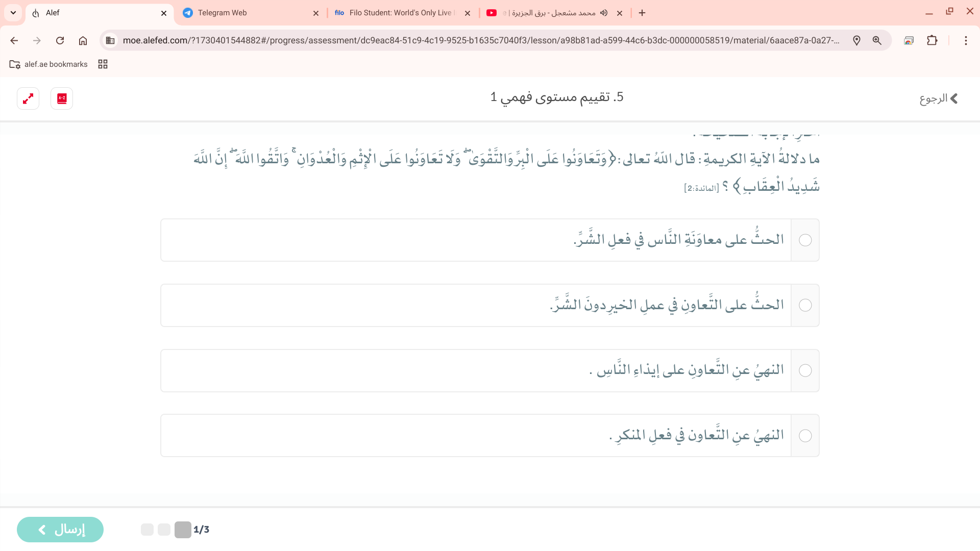
Task: Open the tab search dropdown arrow
Action: click(x=13, y=13)
